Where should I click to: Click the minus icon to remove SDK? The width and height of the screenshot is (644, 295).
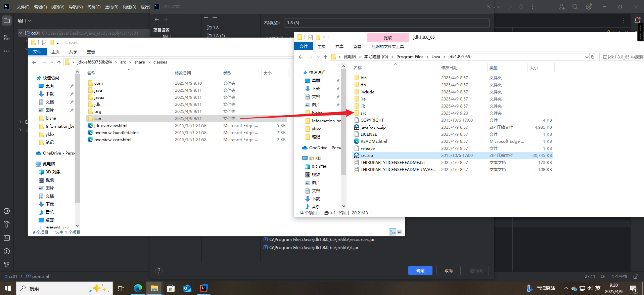tap(215, 17)
